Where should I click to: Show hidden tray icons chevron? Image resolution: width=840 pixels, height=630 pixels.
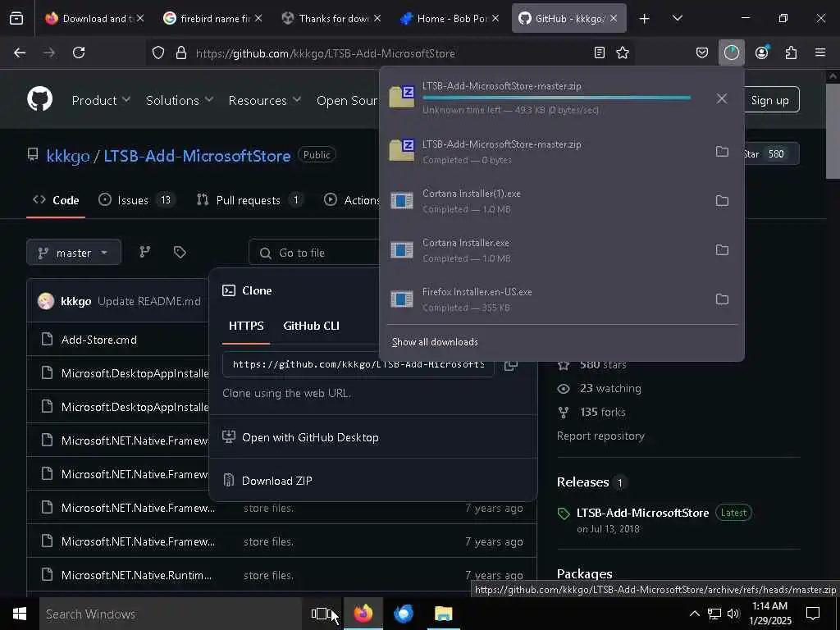click(x=694, y=614)
